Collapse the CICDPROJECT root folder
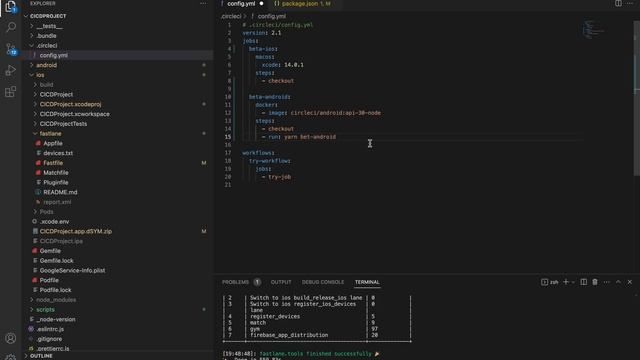Viewport: 640px width, 360px height. coord(48,16)
